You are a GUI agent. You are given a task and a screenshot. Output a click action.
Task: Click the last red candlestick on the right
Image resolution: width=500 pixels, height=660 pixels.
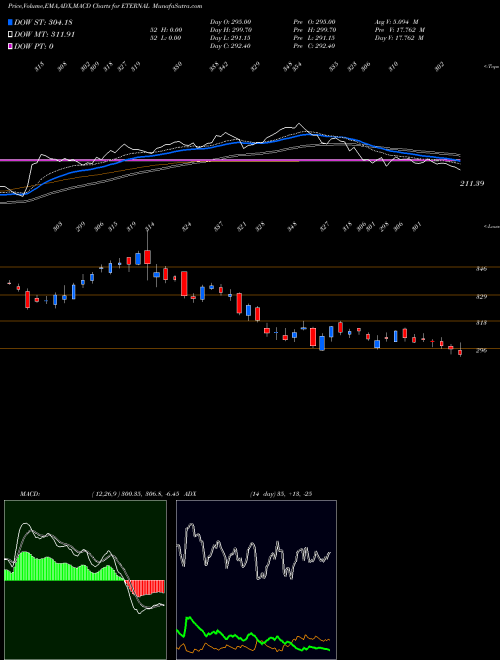click(x=460, y=352)
